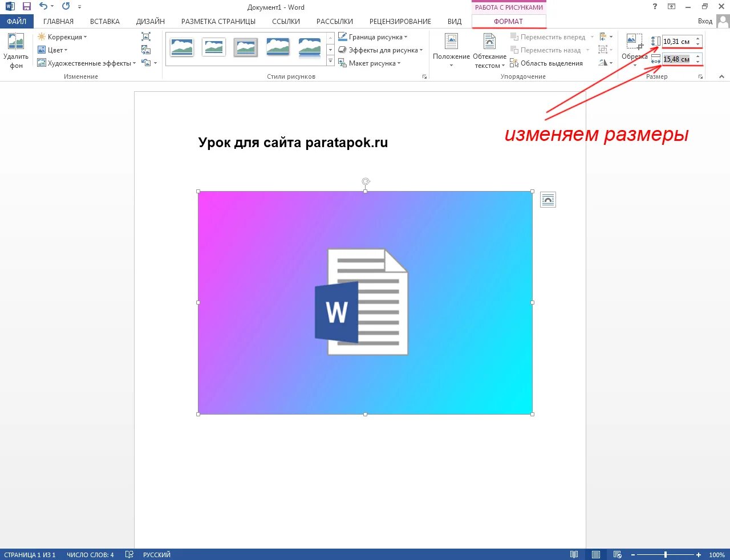Click the height field showing 10,31 см
Viewport: 730px width, 560px height.
point(678,42)
